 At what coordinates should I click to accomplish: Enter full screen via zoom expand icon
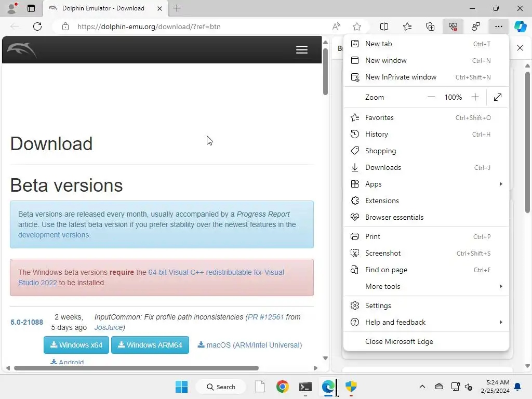[x=497, y=97]
